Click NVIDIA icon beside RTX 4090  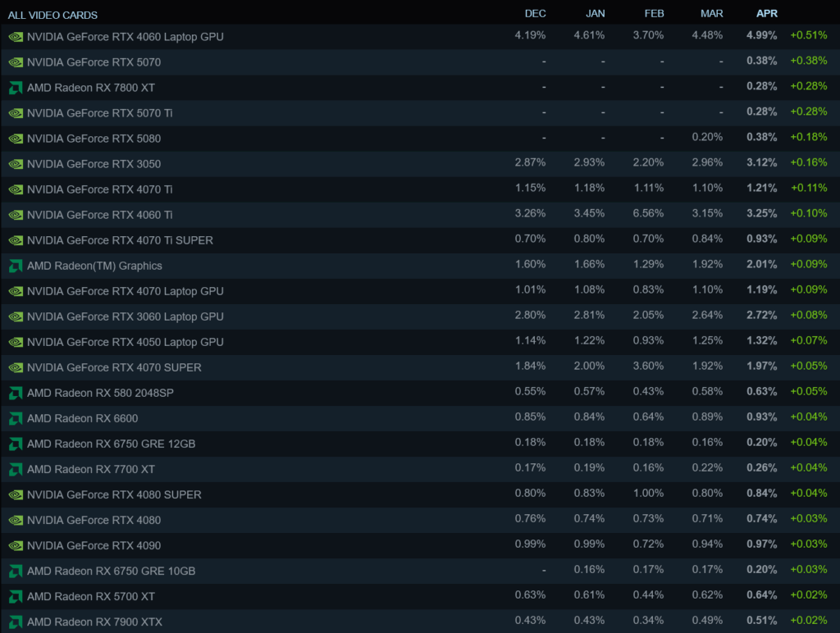16,545
